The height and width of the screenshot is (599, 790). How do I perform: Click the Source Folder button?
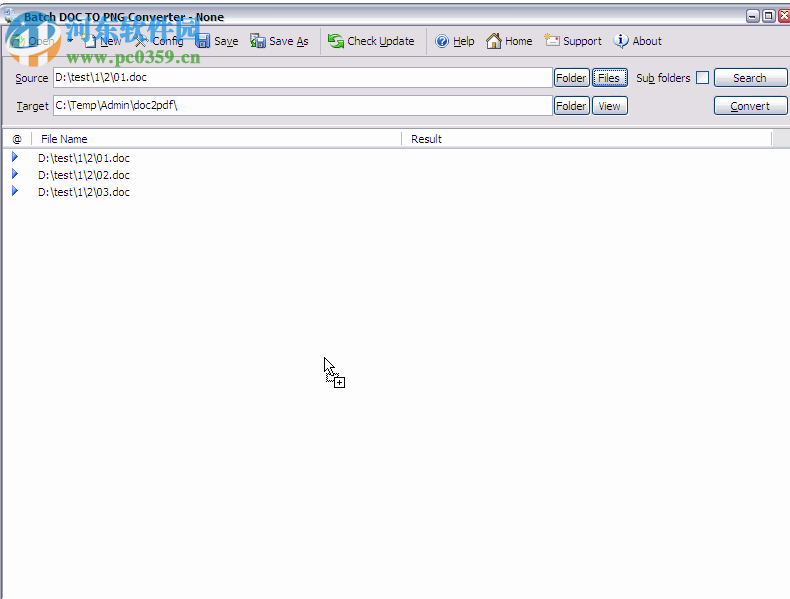(571, 78)
